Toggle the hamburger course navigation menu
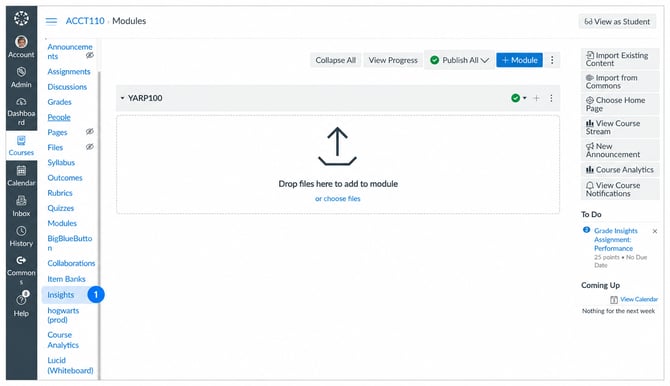Screen dimensions: 670x386 pos(51,21)
